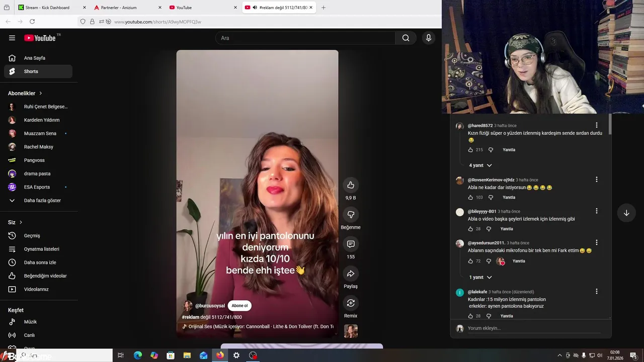
Task: Expand the Siz section chevron
Action: [x=21, y=222]
